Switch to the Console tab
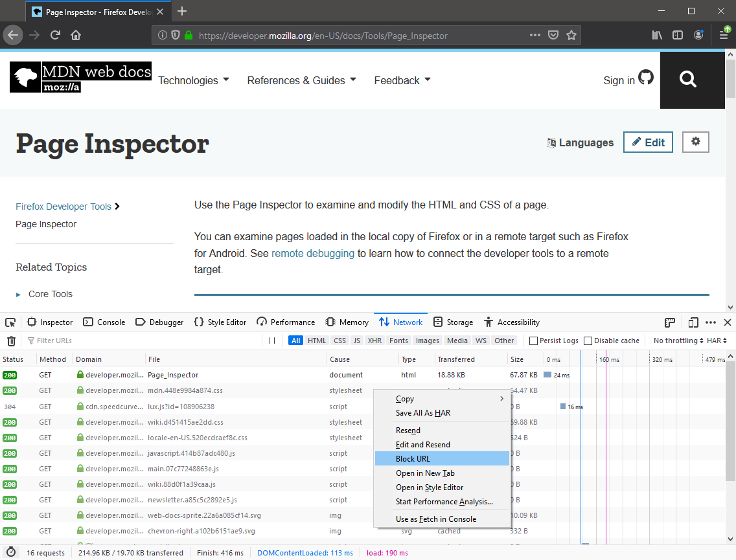 pyautogui.click(x=104, y=322)
